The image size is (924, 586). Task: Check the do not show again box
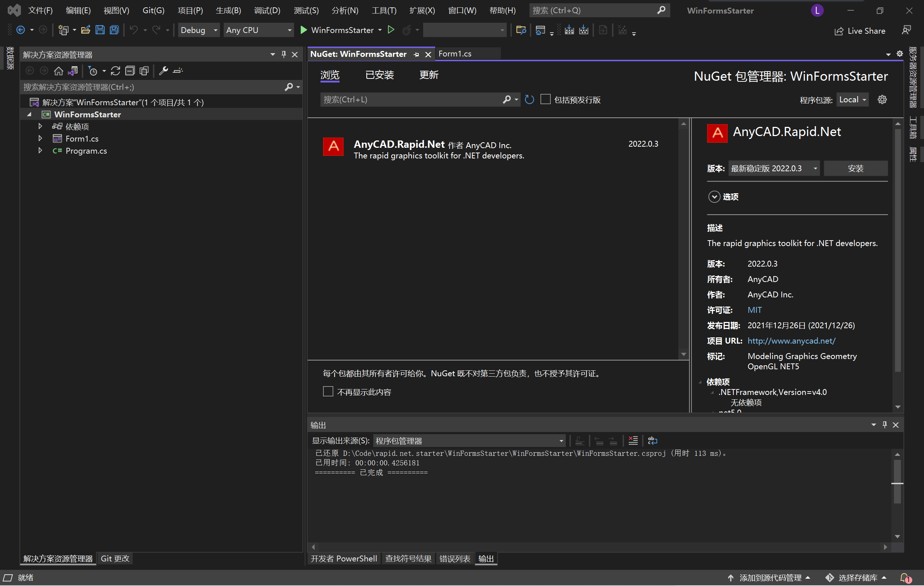coord(328,391)
